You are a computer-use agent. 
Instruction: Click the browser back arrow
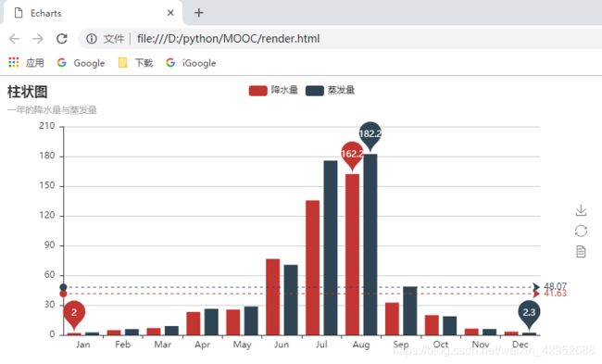pos(14,39)
